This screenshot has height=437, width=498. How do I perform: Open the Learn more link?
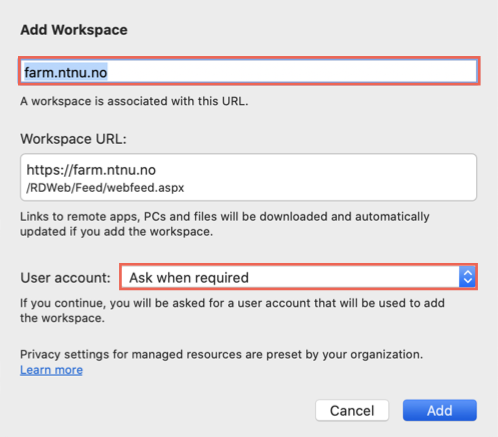point(51,370)
